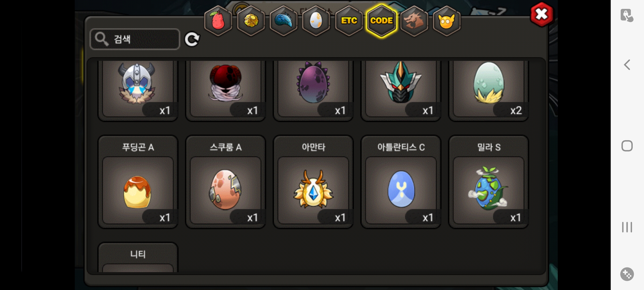Tap the Android back navigation arrow
Viewport: 644px width, 290px height.
[x=627, y=65]
